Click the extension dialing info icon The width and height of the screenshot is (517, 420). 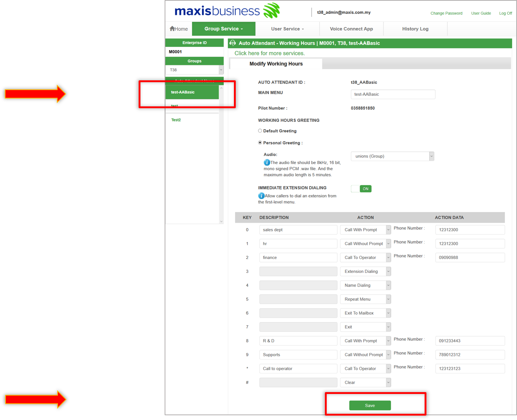tap(261, 196)
